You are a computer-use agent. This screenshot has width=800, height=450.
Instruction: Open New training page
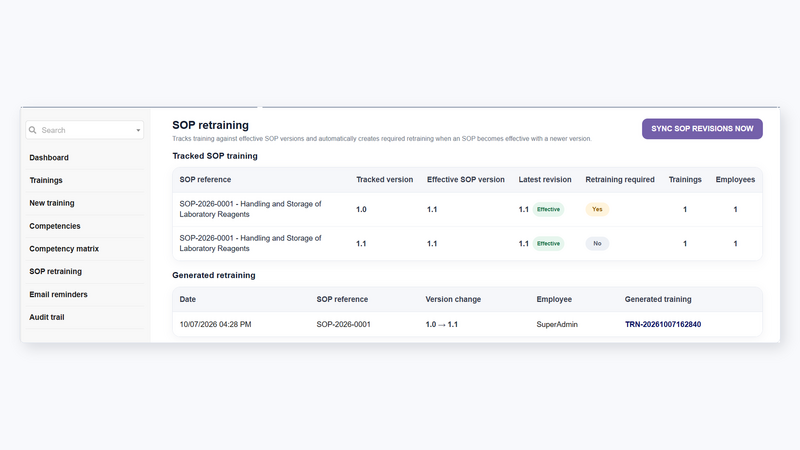pos(52,203)
